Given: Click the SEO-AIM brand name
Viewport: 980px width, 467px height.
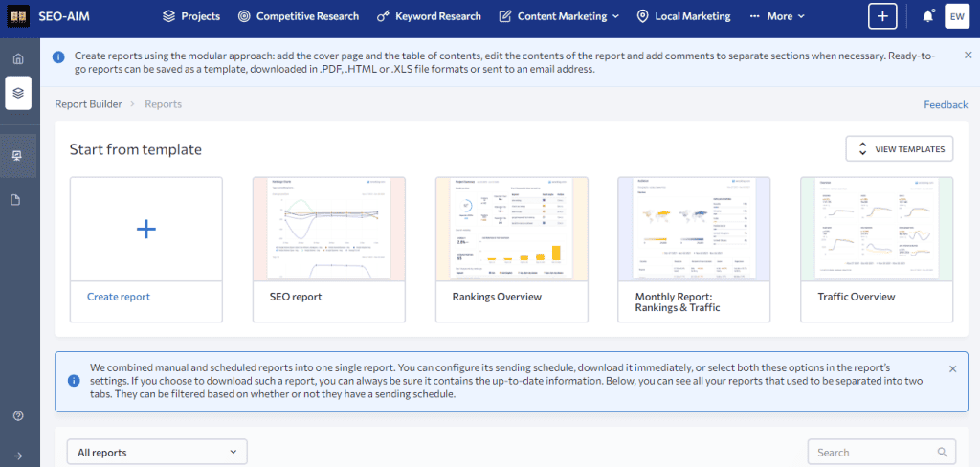Looking at the screenshot, I should [64, 16].
